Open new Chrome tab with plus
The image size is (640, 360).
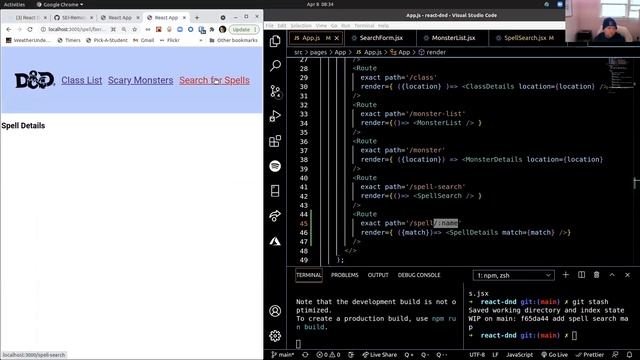[x=197, y=18]
